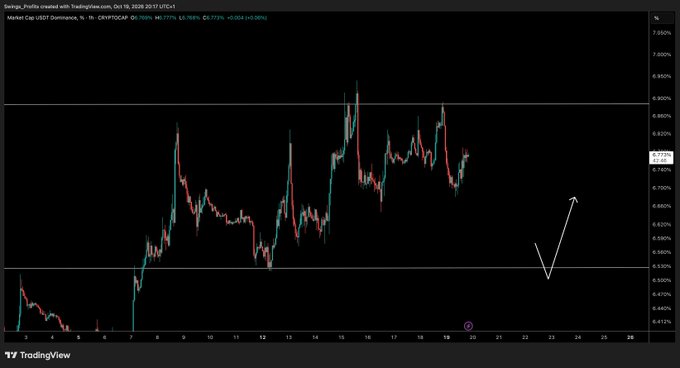Click date 14 on the time axis
680x368 pixels.
315,337
